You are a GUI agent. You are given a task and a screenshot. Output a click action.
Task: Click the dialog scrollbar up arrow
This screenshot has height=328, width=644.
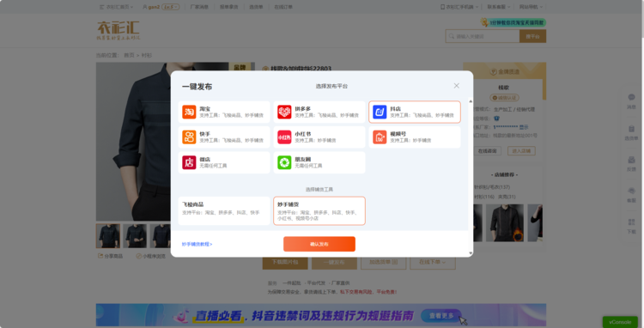click(x=471, y=101)
